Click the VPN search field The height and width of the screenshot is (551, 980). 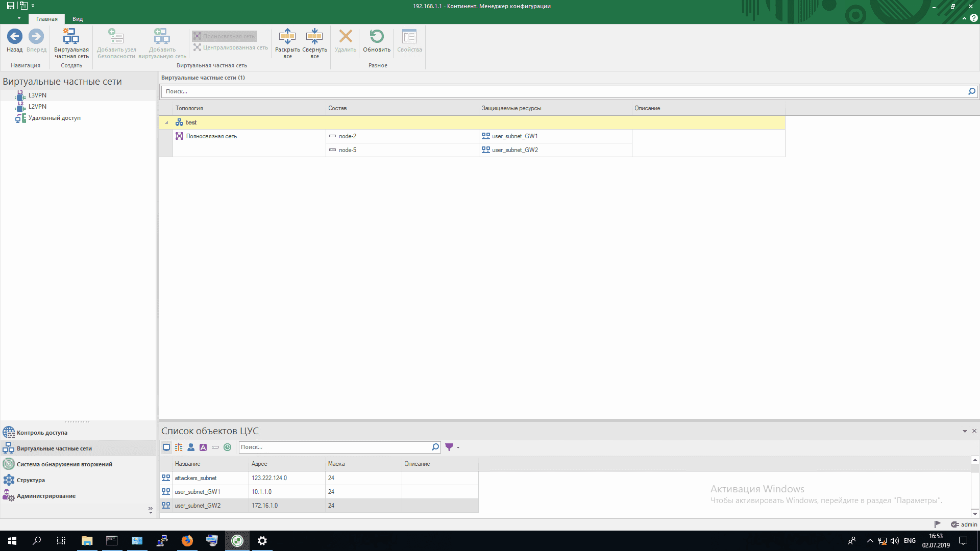coord(561,91)
